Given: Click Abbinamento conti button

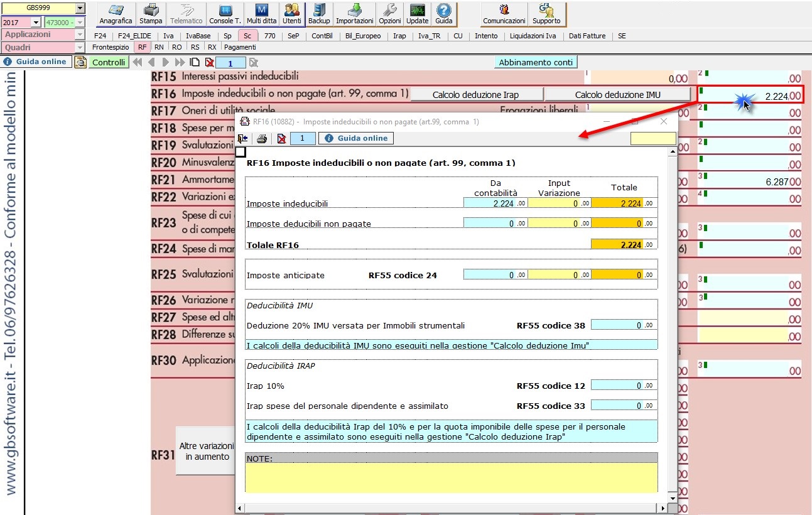Looking at the screenshot, I should (536, 62).
